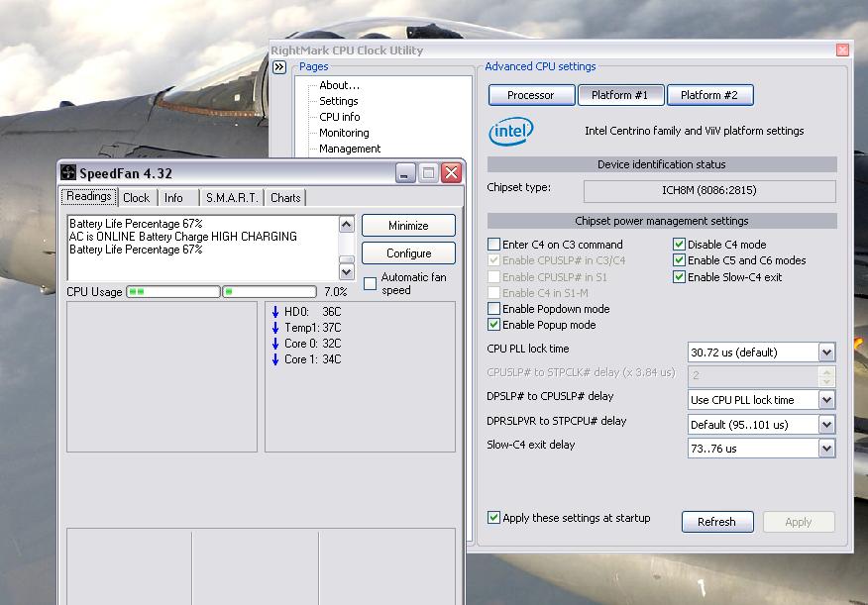Click the Refresh button in RightMark

(716, 522)
